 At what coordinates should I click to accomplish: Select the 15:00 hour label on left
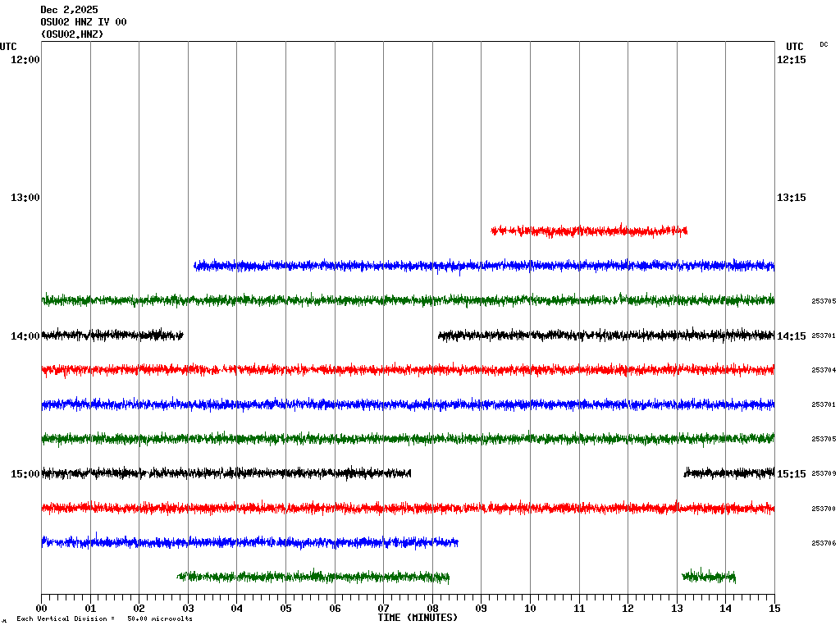[25, 473]
